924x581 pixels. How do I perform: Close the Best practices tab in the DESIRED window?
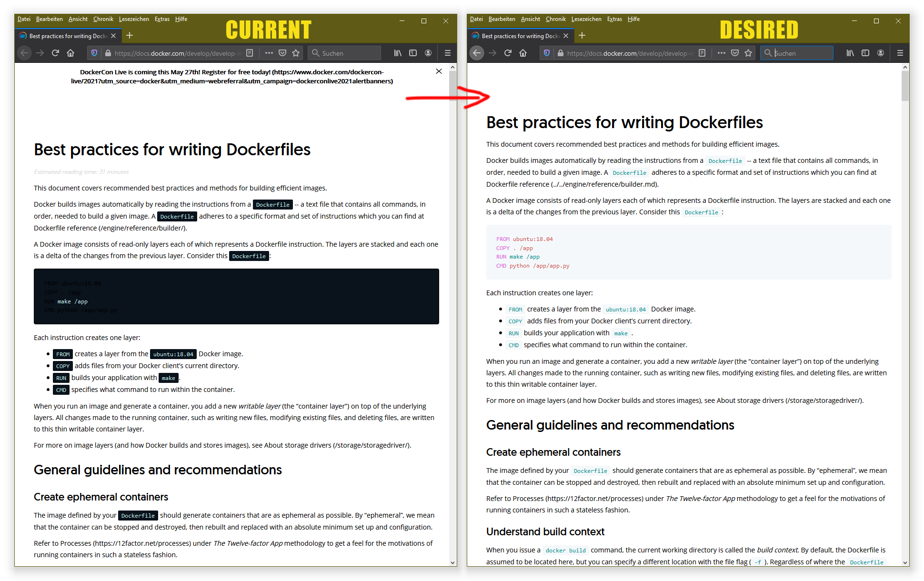coord(566,36)
